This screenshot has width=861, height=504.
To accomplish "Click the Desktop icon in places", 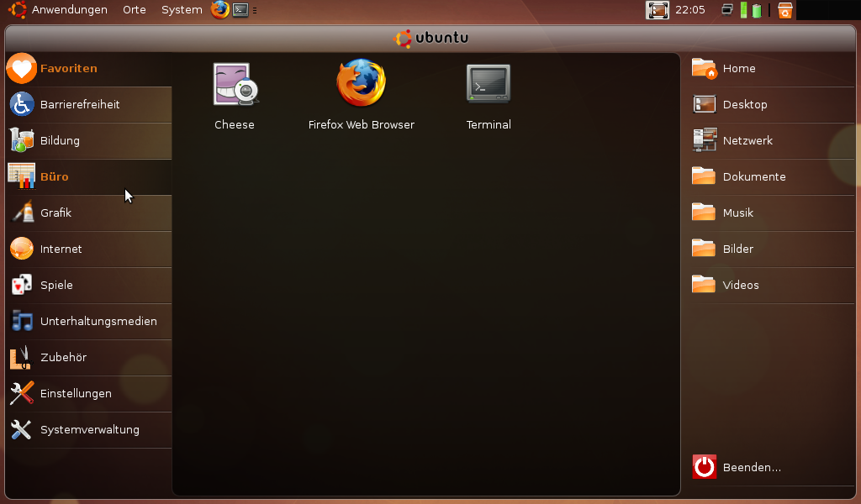I will pyautogui.click(x=705, y=104).
